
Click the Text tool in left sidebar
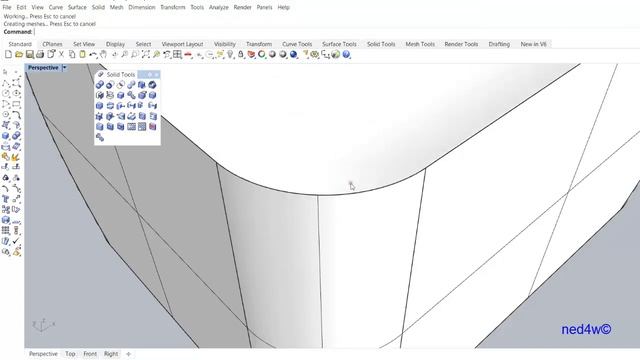[x=5, y=199]
